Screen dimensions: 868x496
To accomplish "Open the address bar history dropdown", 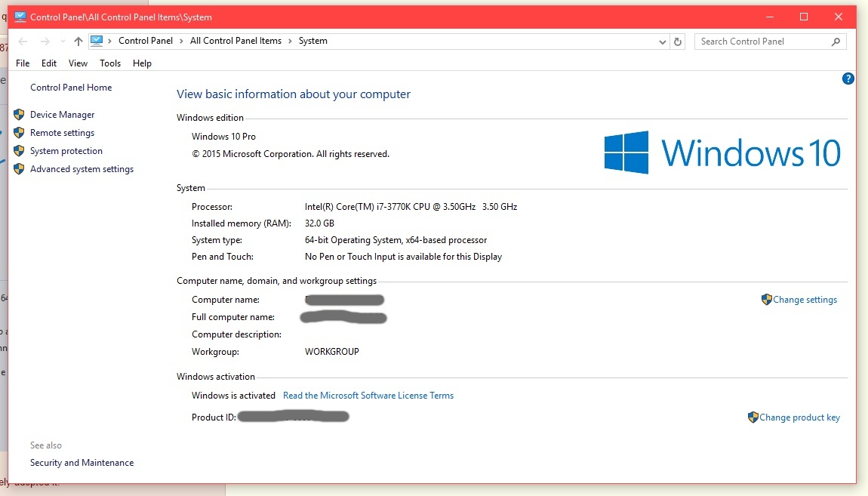I will [662, 42].
